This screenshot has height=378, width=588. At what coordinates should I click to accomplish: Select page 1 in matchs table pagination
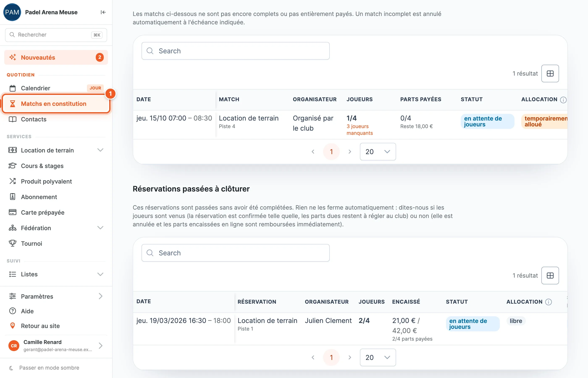[331, 151]
